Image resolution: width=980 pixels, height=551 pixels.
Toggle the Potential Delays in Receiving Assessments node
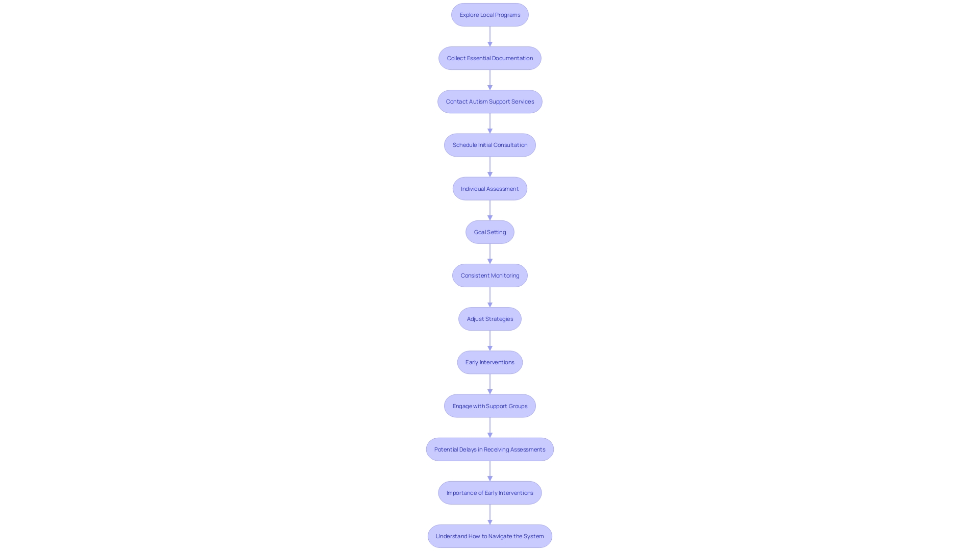pos(490,449)
